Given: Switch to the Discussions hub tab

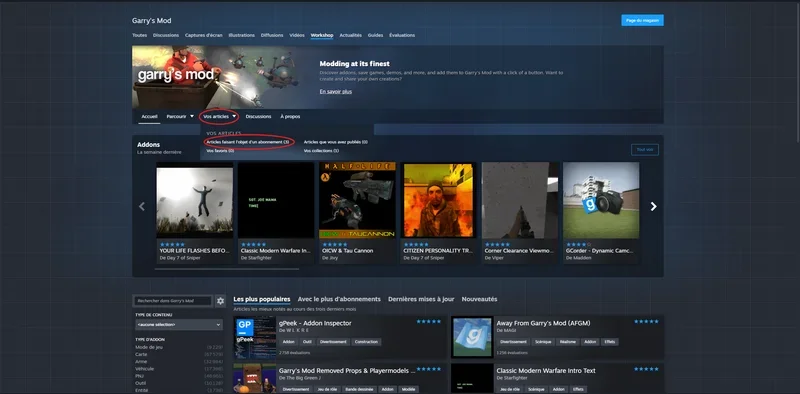Looking at the screenshot, I should 166,35.
